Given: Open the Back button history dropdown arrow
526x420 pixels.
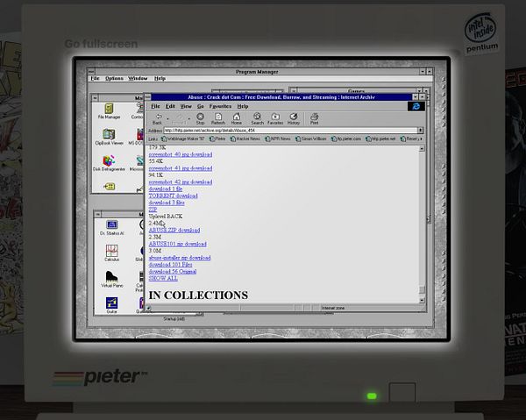Looking at the screenshot, I should [x=167, y=118].
